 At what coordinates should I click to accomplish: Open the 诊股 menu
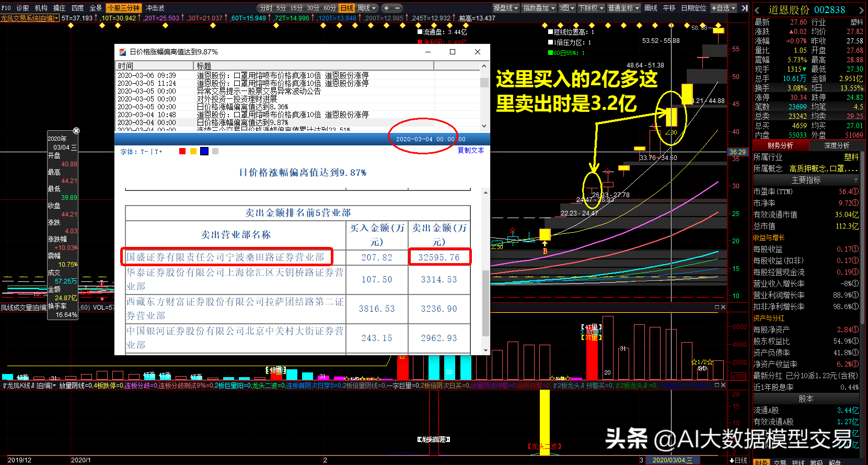[22, 8]
